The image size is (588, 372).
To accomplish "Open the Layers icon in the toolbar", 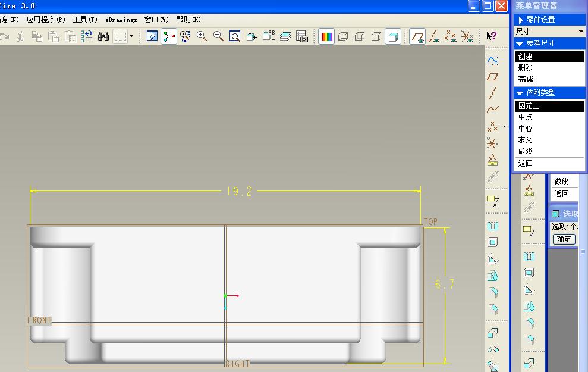I will tap(285, 36).
